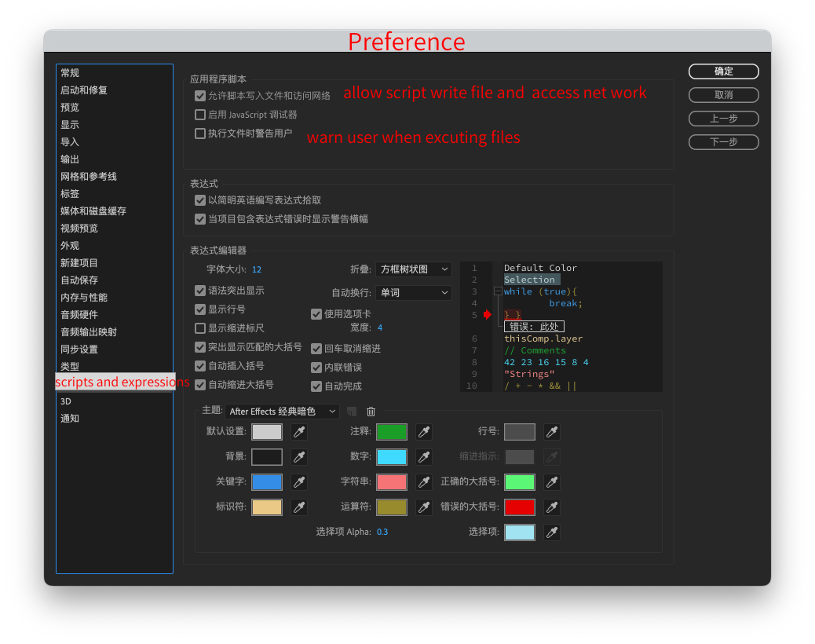This screenshot has height=644, width=815.
Task: Click the 确定 button to confirm
Action: 723,71
